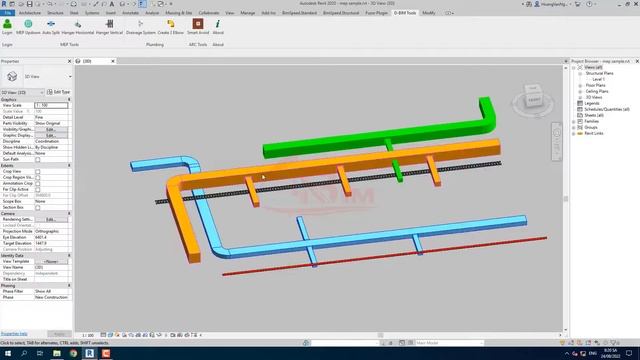Viewport: 640px width, 360px height.
Task: Click the Revit taskbar icon
Action: click(89, 353)
